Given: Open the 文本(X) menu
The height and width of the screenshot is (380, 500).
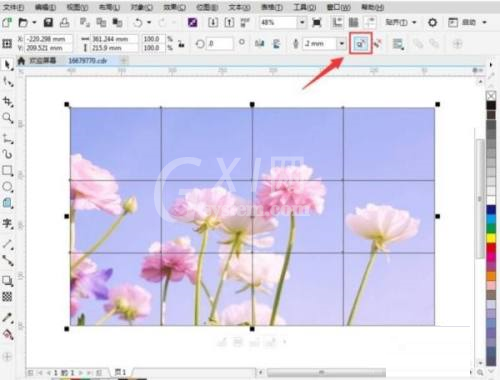Looking at the screenshot, I should click(239, 7).
